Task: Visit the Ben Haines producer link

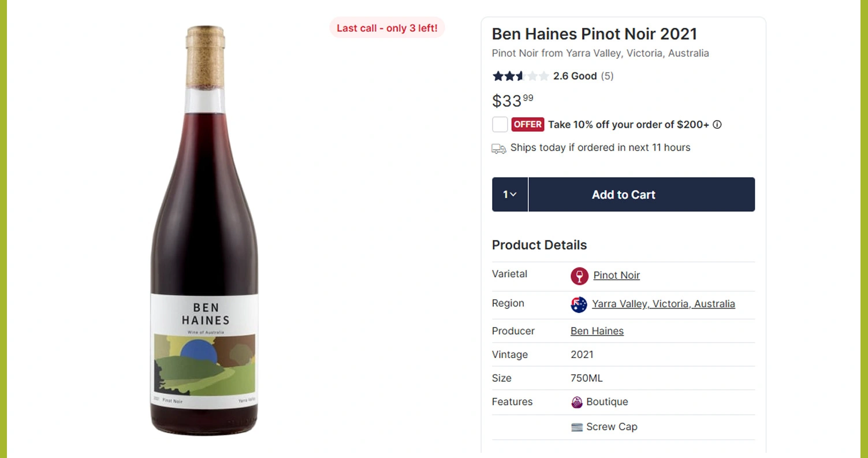Action: point(597,331)
